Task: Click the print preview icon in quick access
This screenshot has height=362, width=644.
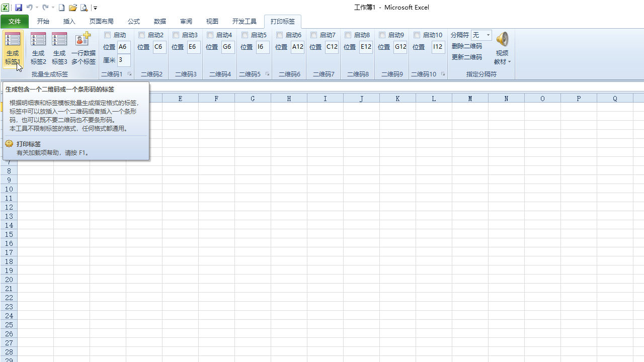Action: click(84, 8)
